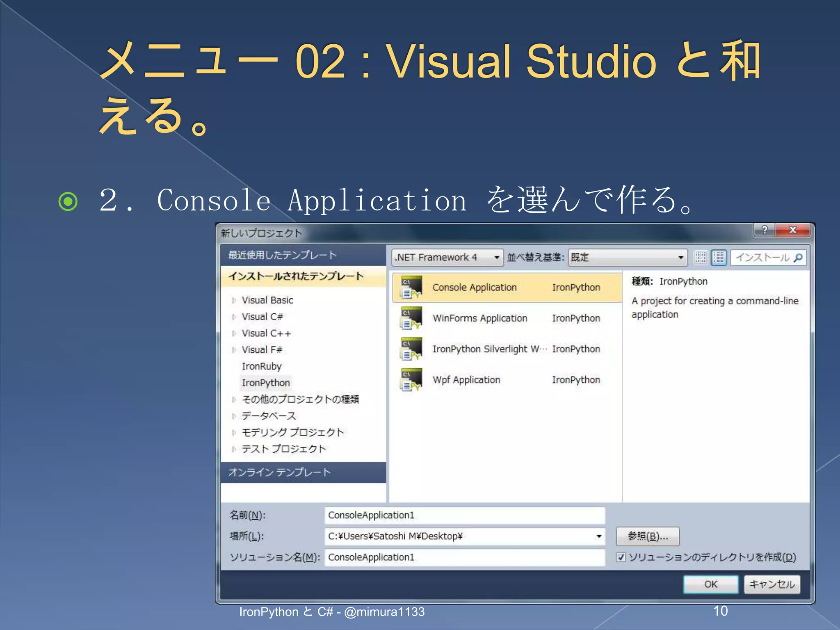This screenshot has width=840, height=630.
Task: Click the location path input field
Action: point(465,536)
